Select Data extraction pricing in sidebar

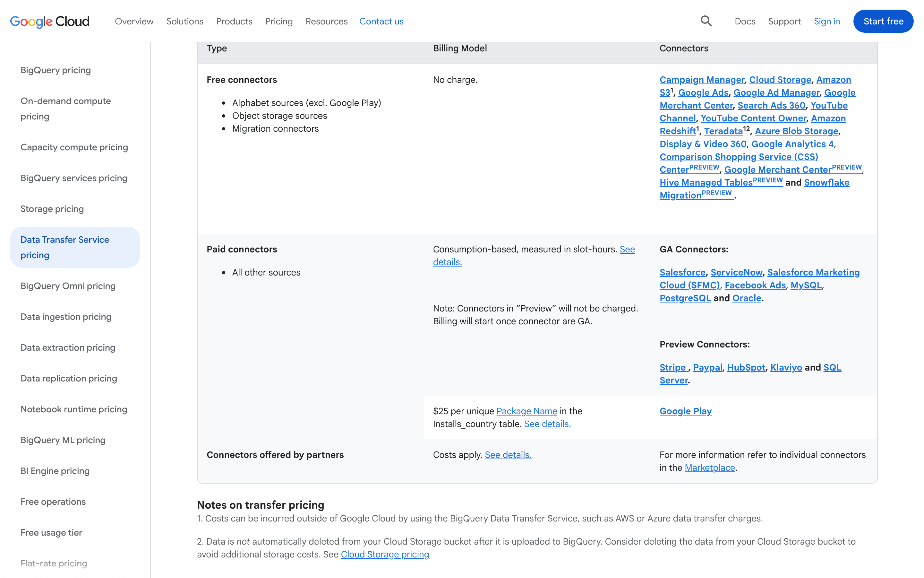tap(68, 347)
